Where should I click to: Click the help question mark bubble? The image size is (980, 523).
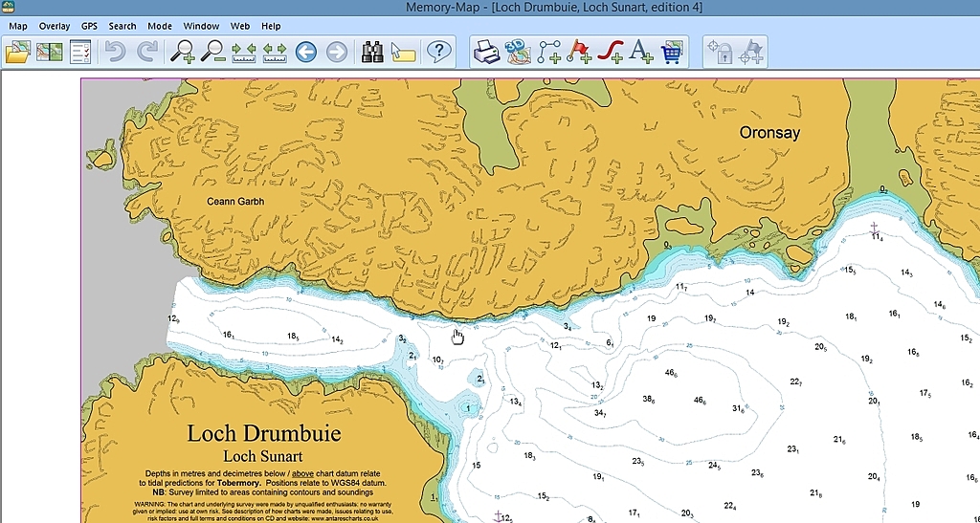click(x=438, y=52)
